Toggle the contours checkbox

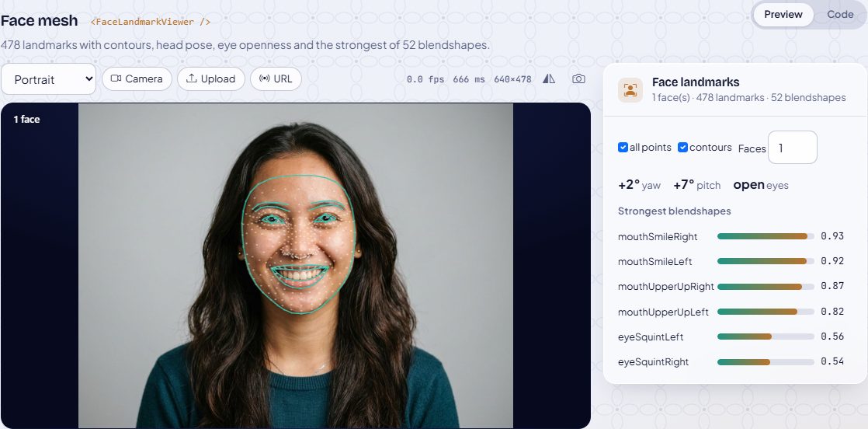(x=682, y=148)
